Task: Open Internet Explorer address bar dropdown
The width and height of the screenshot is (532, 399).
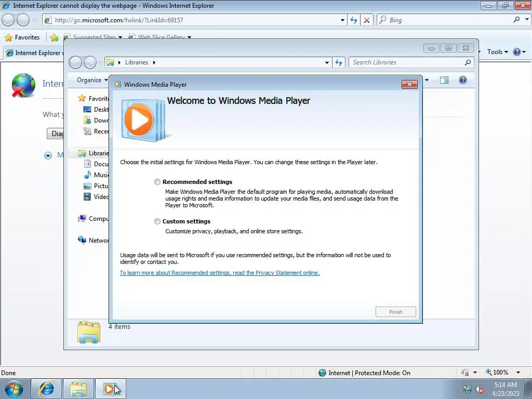Action: coord(342,20)
